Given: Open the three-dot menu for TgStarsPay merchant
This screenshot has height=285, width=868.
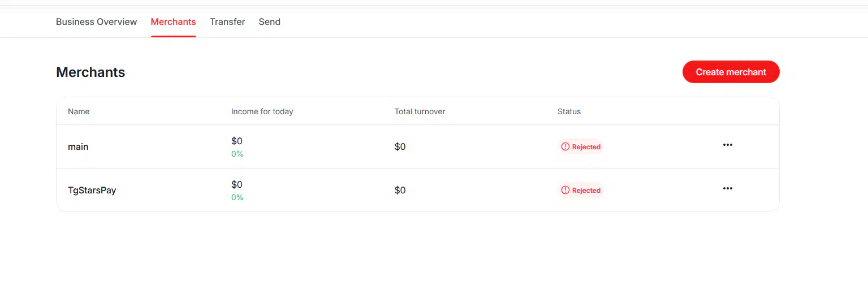Looking at the screenshot, I should (x=727, y=189).
